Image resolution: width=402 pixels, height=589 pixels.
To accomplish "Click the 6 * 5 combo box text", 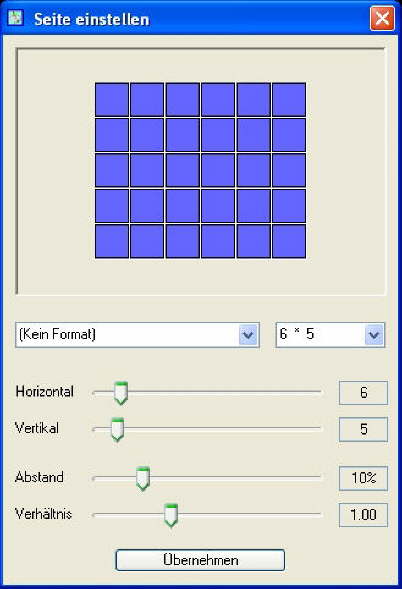I will pos(297,334).
